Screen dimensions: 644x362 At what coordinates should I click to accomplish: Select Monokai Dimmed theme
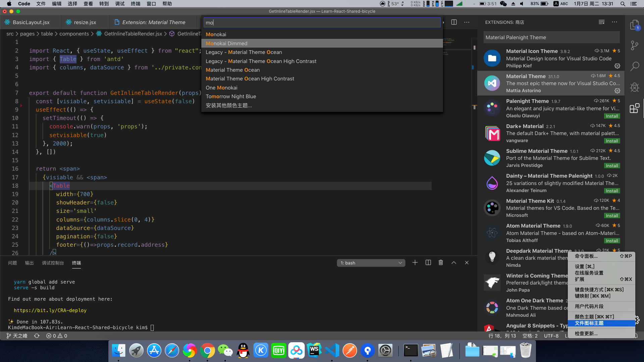322,43
